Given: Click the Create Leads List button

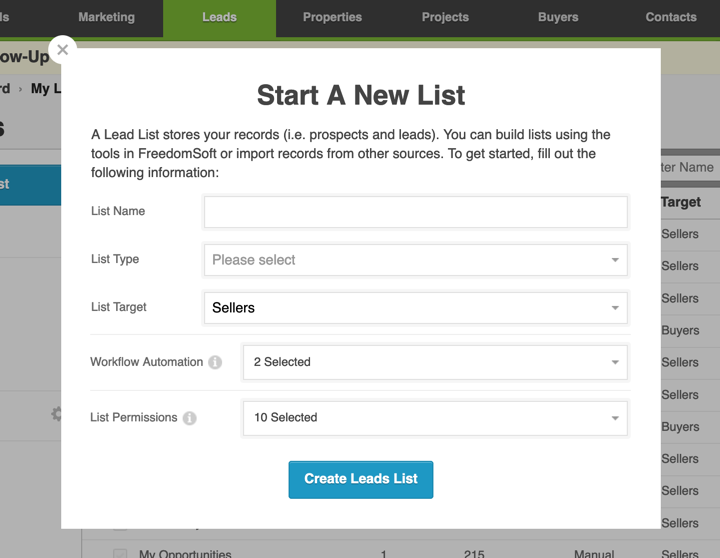Looking at the screenshot, I should pos(361,479).
